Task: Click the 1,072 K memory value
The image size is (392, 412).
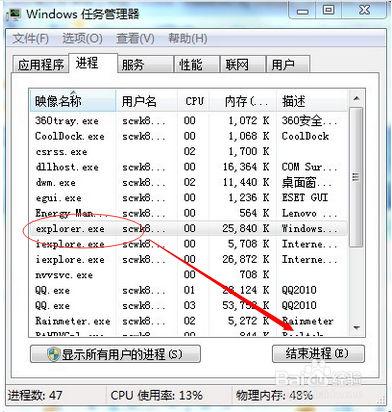Action: pos(249,120)
